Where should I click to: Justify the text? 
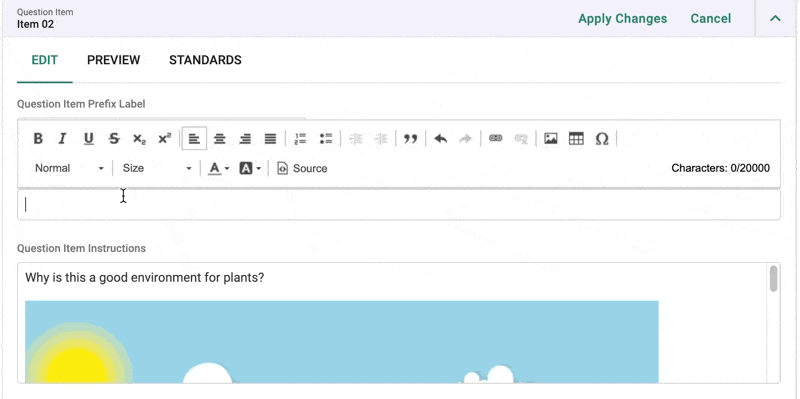coord(270,139)
